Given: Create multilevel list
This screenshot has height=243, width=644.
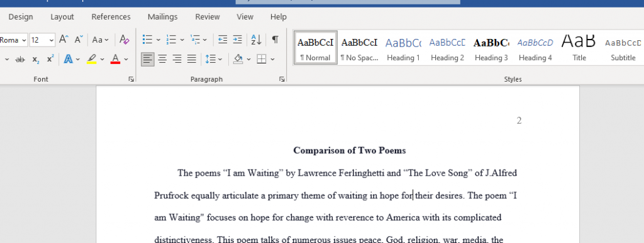Looking at the screenshot, I should click(195, 40).
